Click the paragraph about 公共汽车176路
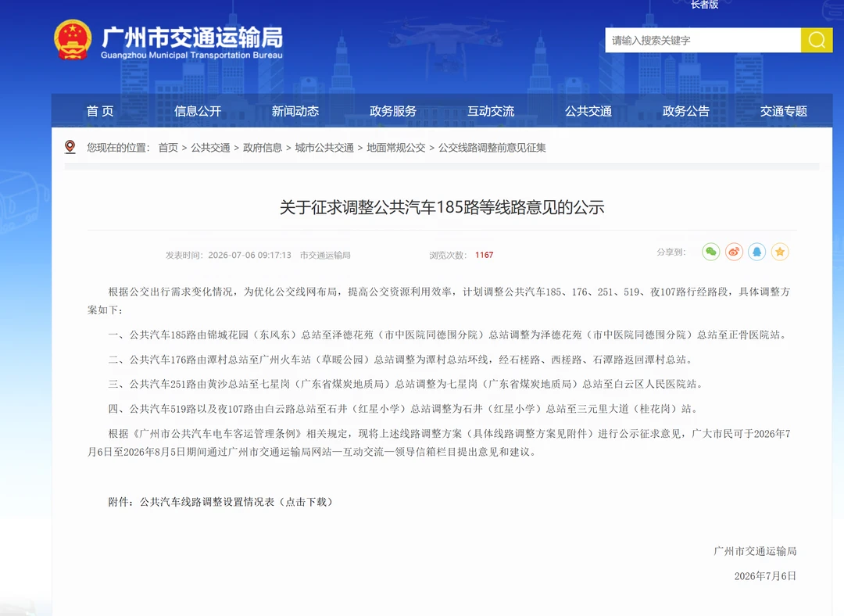The width and height of the screenshot is (844, 616). (x=400, y=360)
